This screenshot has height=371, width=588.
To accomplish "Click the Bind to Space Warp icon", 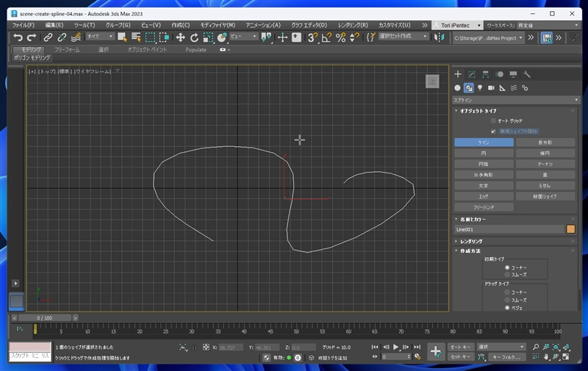I will (x=76, y=37).
